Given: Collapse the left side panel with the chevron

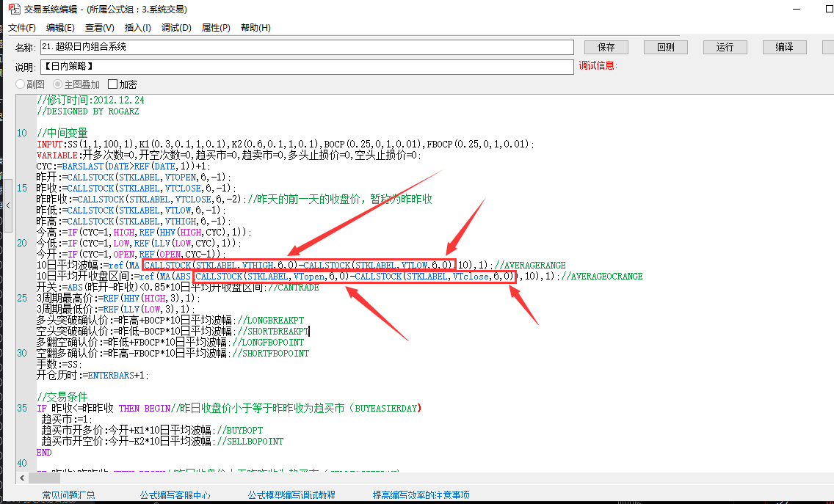Looking at the screenshot, I should point(8,205).
